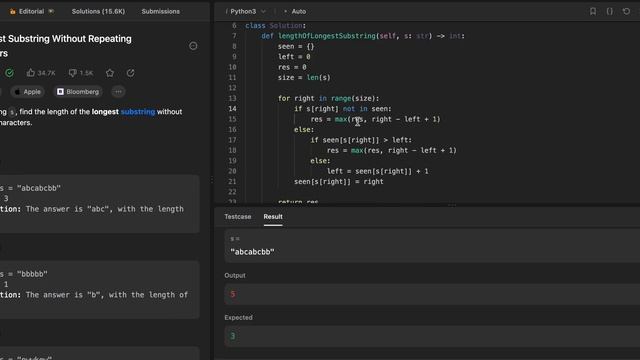Click the code line 'seen = {}'
The image size is (640, 360).
point(296,46)
